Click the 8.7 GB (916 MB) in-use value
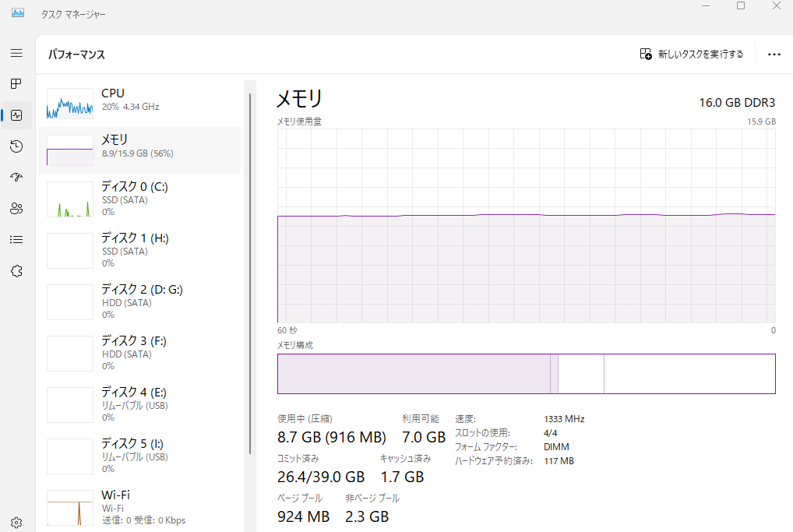Image resolution: width=793 pixels, height=532 pixels. tap(331, 437)
